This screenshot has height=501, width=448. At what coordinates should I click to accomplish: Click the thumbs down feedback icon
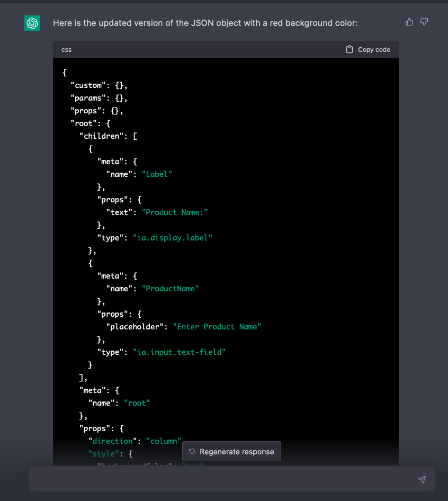tap(424, 22)
